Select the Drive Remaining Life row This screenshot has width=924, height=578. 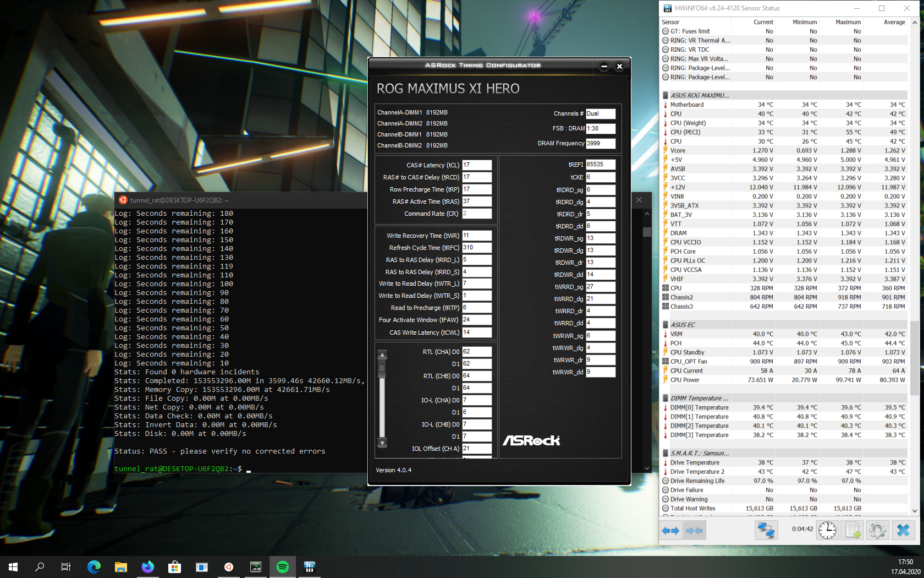point(784,481)
